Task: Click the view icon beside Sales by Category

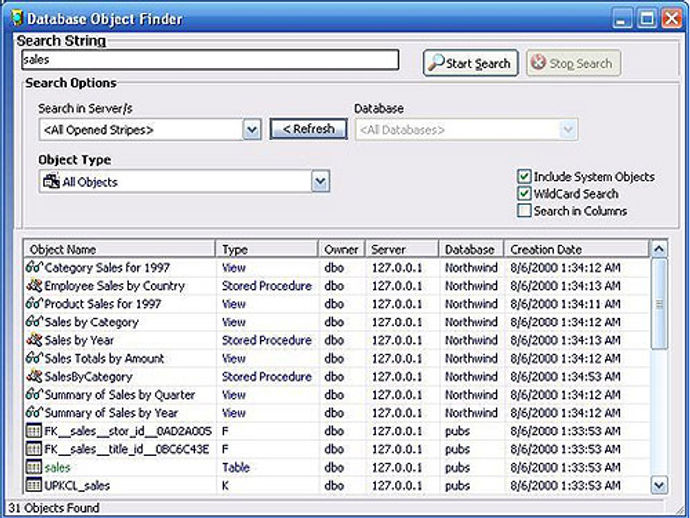Action: click(34, 322)
